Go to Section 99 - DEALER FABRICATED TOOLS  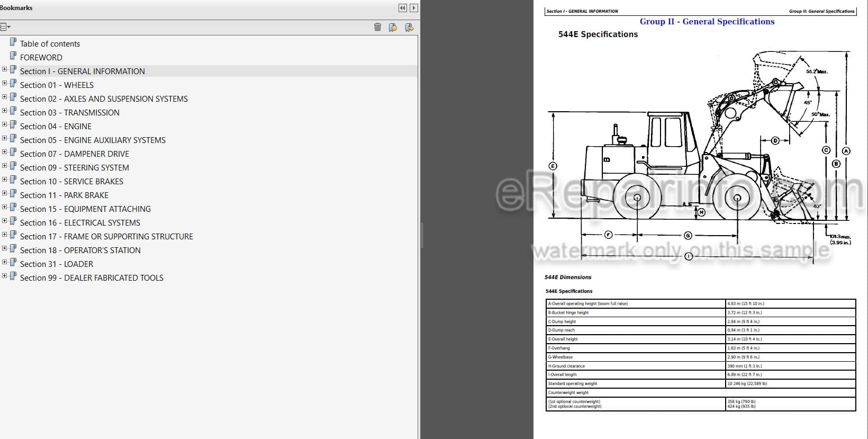click(92, 278)
